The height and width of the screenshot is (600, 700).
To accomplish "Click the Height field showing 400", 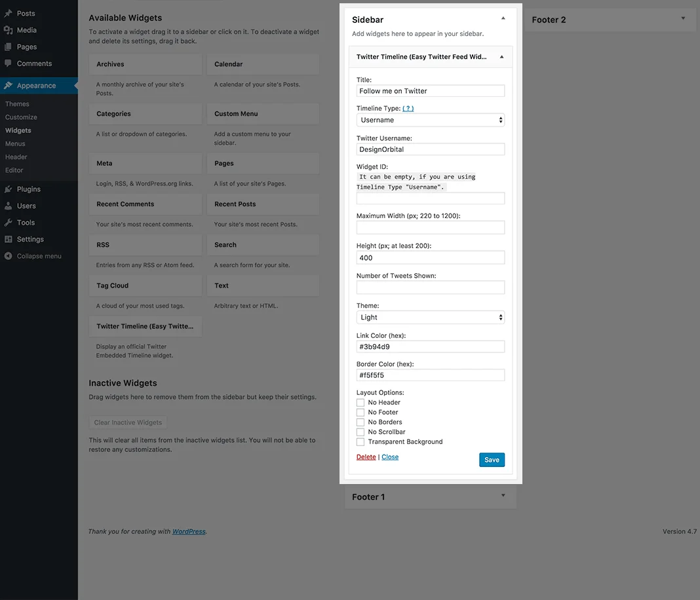I will point(431,258).
